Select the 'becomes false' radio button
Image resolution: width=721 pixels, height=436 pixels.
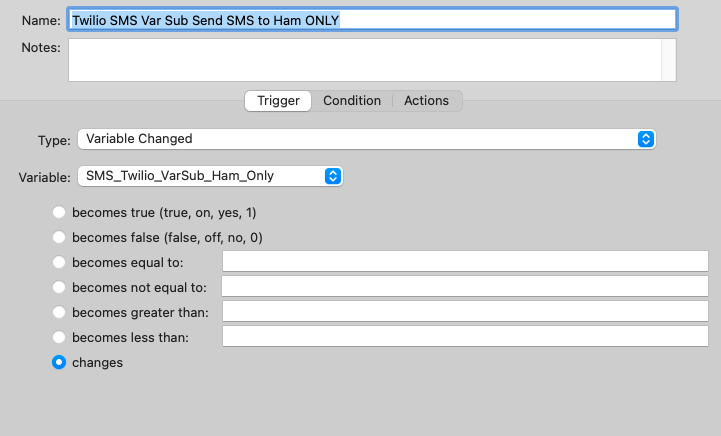pos(59,237)
